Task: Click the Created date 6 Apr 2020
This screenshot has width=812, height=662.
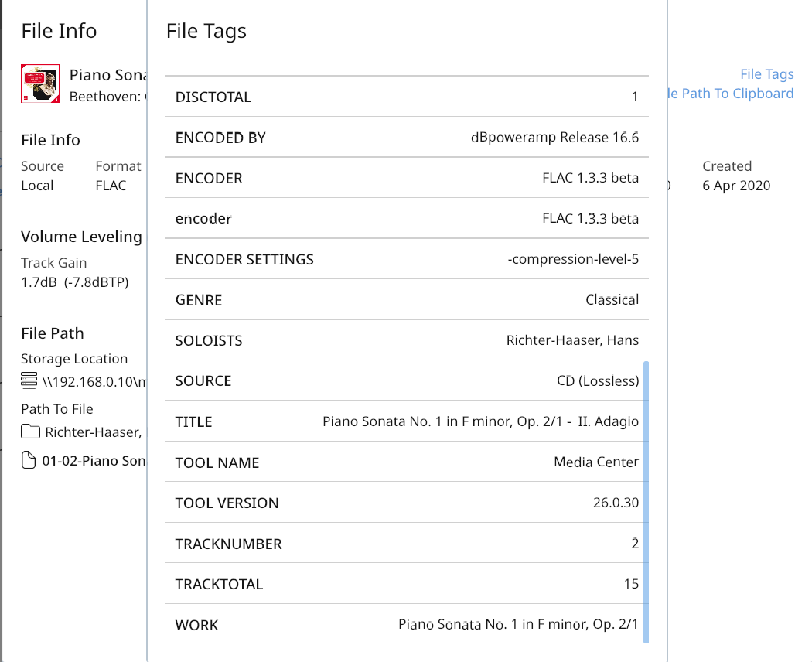Action: [x=736, y=186]
